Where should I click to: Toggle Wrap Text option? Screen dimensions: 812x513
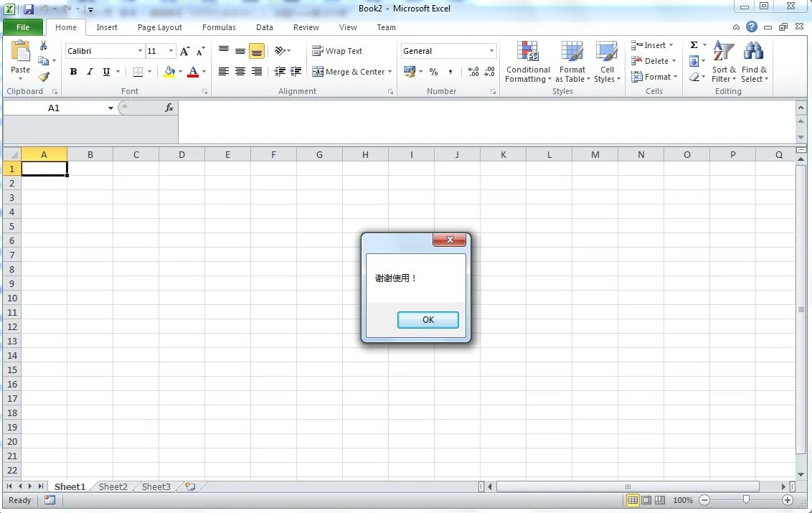(x=337, y=51)
